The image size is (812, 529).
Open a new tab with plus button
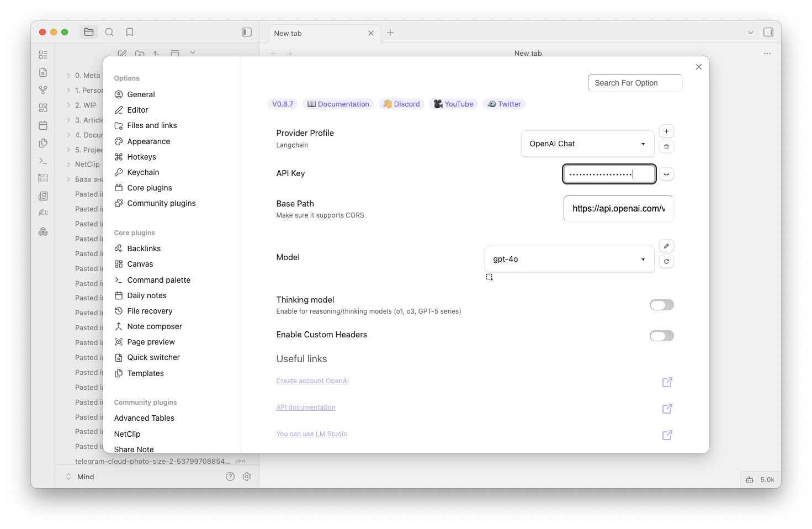coord(390,33)
